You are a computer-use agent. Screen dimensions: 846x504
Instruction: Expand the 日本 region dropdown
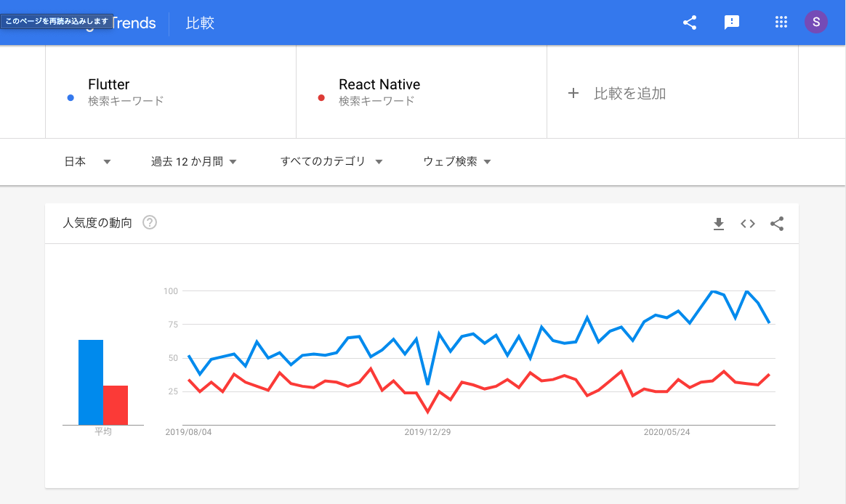coord(87,162)
